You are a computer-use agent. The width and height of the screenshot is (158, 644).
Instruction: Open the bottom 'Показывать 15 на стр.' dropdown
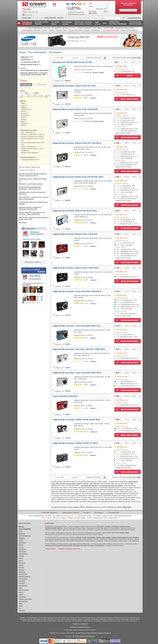tap(100, 477)
